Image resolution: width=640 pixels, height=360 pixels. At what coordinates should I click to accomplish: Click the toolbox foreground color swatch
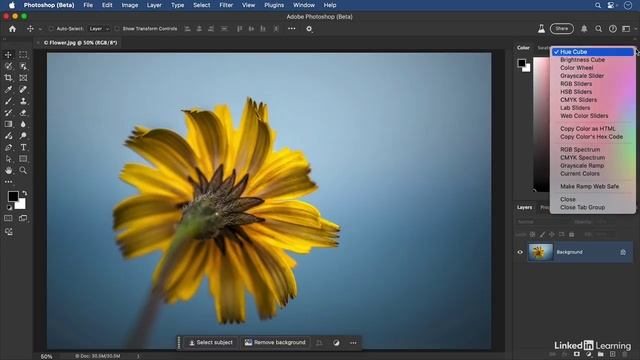coord(13,196)
